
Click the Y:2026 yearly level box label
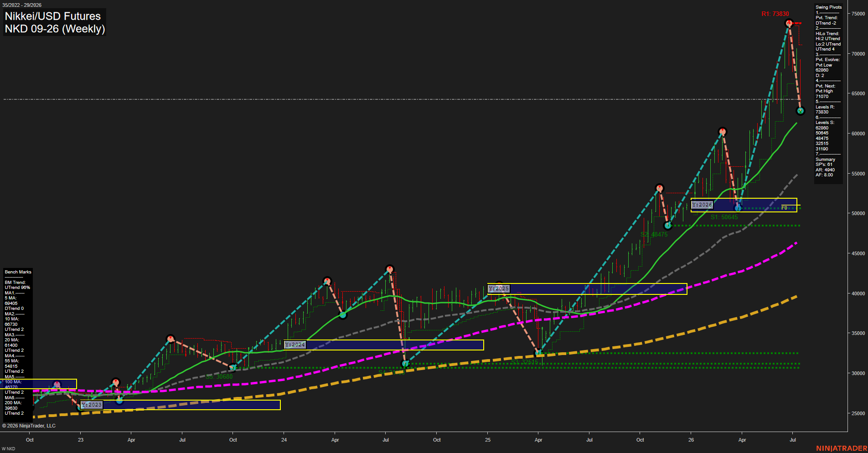702,205
